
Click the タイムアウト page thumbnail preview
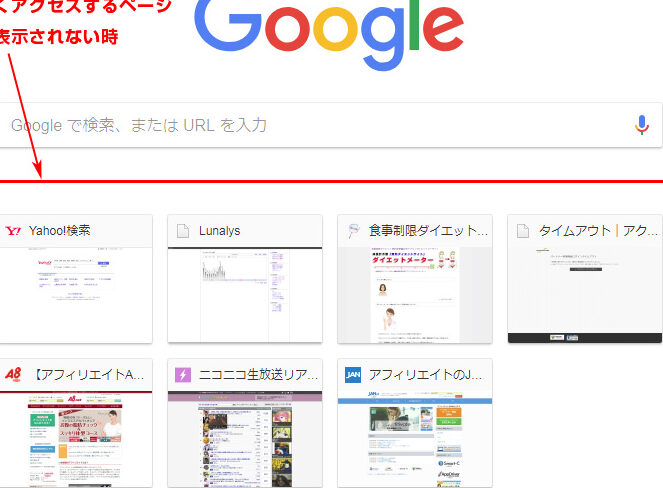(585, 295)
